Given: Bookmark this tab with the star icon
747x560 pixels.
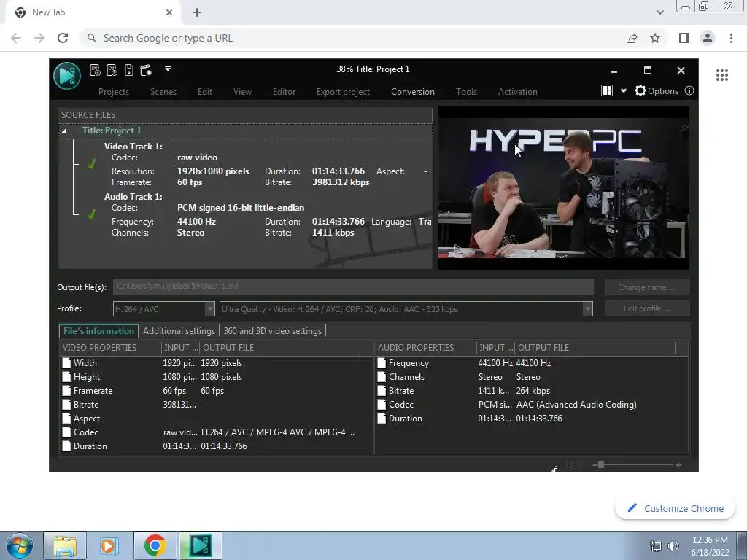Looking at the screenshot, I should click(x=655, y=38).
